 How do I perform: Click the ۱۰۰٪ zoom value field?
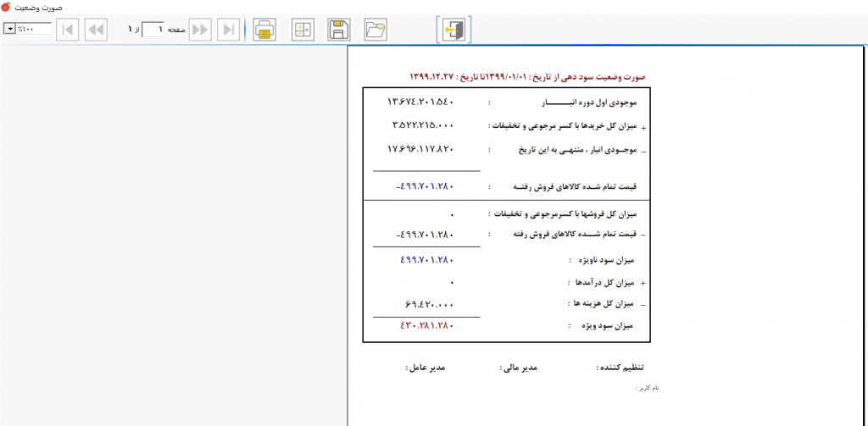pos(33,29)
